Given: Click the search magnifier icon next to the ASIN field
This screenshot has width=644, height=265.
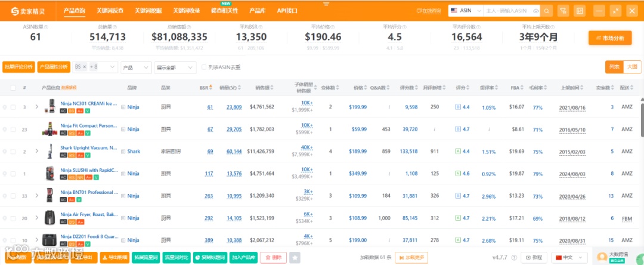Looking at the screenshot, I should (546, 11).
